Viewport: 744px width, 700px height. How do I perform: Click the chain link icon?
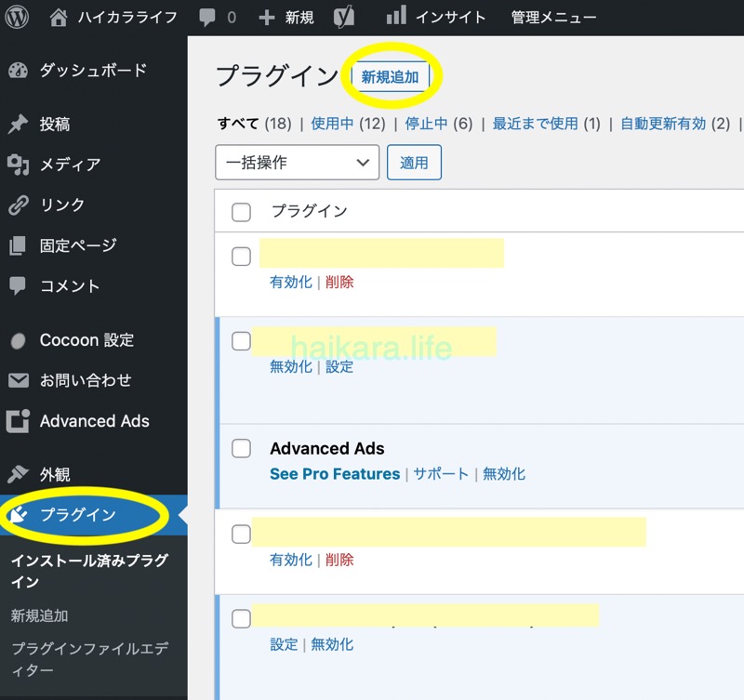tap(19, 205)
